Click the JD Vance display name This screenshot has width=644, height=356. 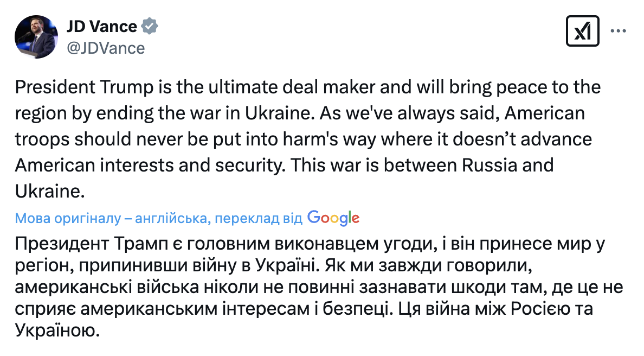tap(101, 25)
